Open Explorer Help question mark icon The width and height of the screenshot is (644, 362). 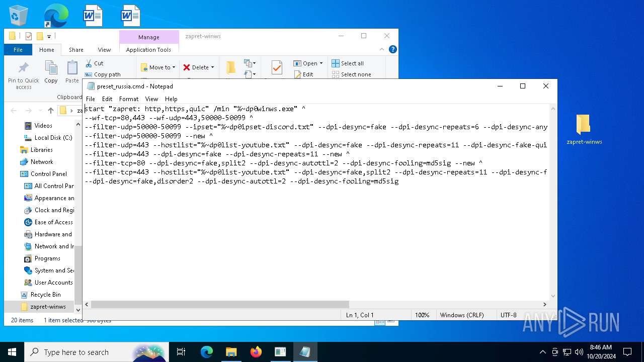(x=393, y=49)
